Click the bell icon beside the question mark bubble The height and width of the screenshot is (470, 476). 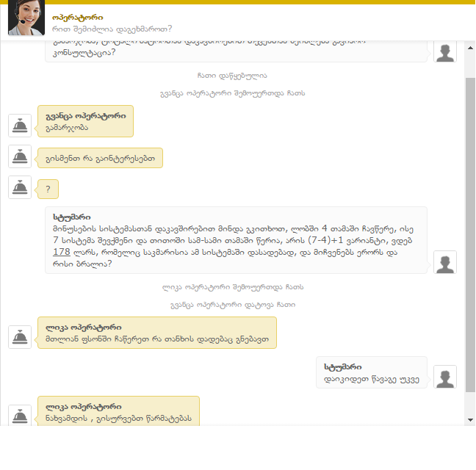20,187
